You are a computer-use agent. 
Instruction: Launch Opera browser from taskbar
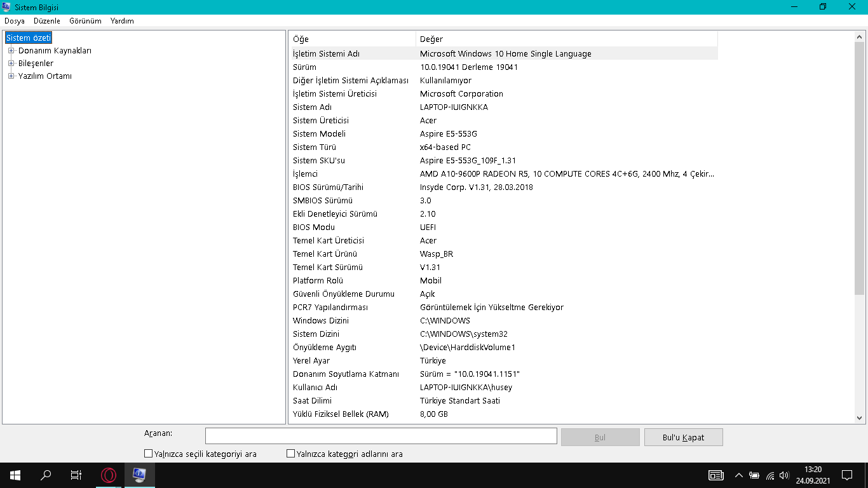[109, 475]
